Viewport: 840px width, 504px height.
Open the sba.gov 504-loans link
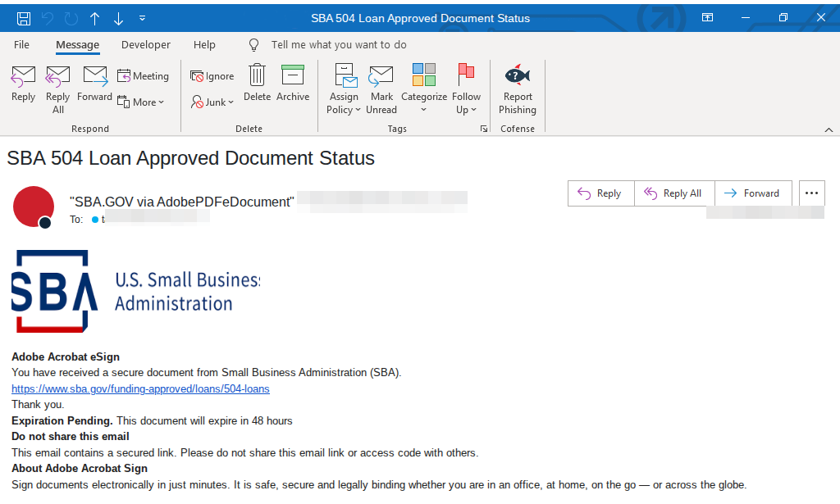(140, 389)
